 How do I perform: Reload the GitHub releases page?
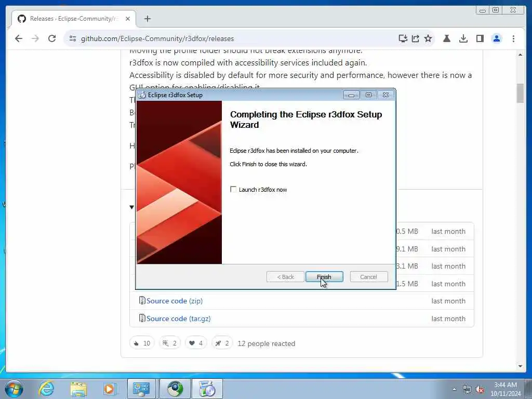(x=52, y=38)
